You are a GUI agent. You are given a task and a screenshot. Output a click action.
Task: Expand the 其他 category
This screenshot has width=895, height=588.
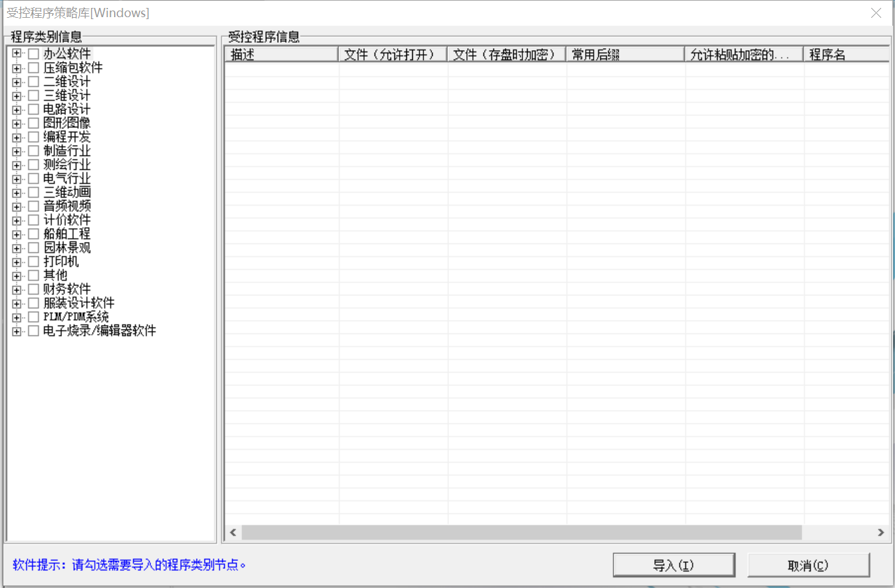(x=16, y=276)
